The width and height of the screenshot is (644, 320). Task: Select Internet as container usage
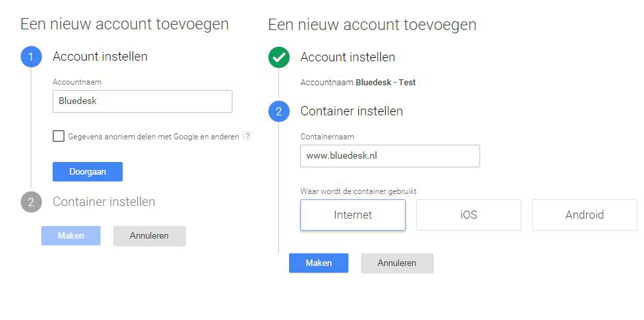[x=353, y=215]
